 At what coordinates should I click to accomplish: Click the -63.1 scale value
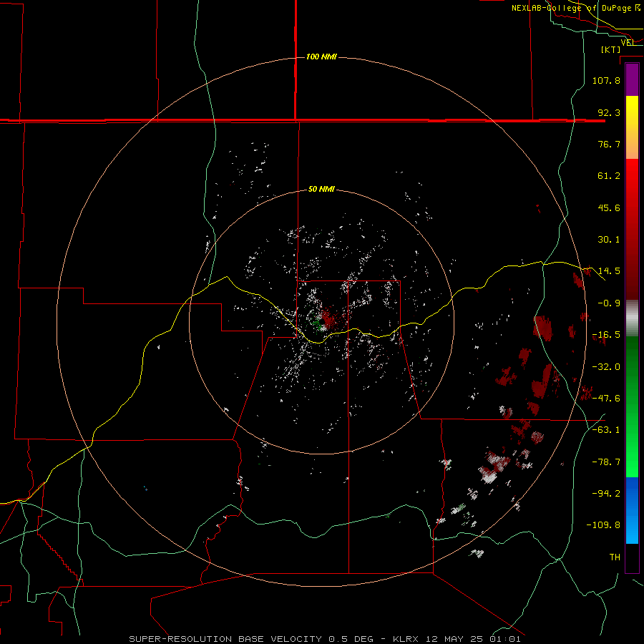coord(606,430)
